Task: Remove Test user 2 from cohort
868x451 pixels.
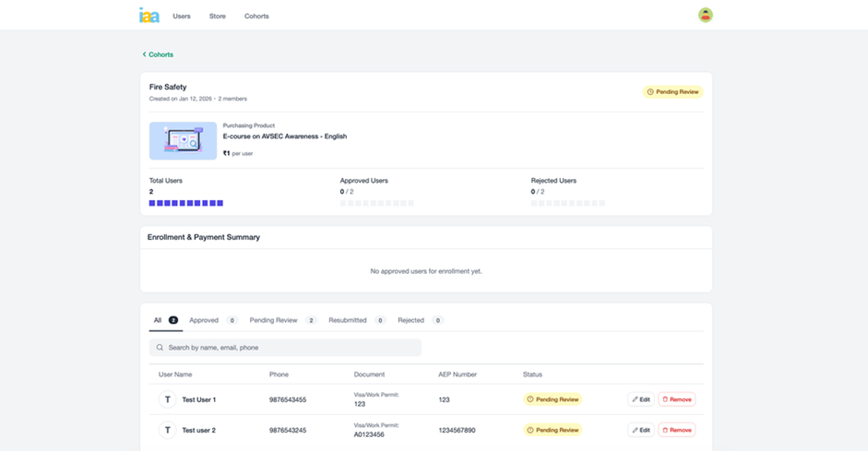Action: coord(676,430)
